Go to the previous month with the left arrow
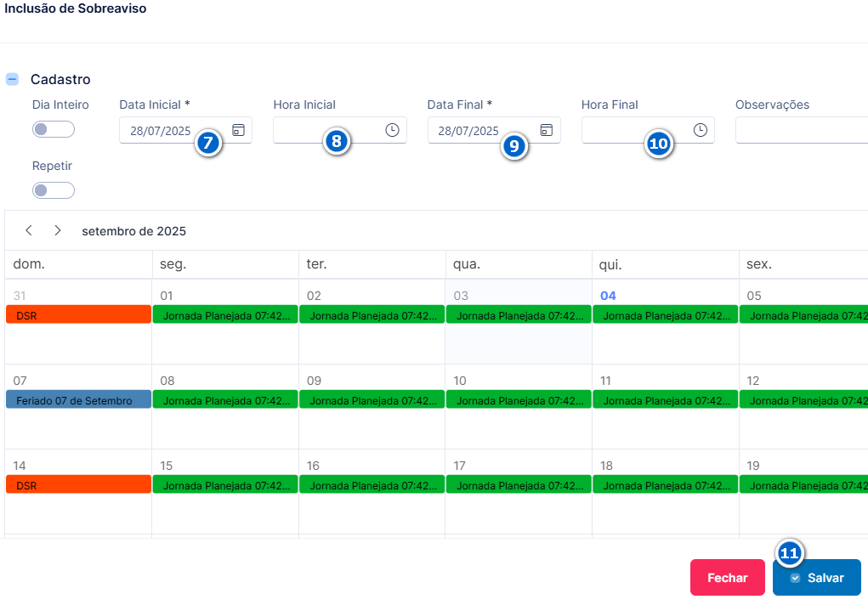This screenshot has height=605, width=868. coord(29,230)
